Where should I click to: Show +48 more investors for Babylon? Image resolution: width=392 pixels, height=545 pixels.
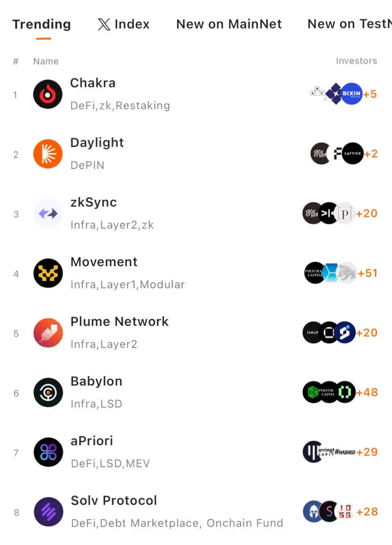(x=367, y=392)
